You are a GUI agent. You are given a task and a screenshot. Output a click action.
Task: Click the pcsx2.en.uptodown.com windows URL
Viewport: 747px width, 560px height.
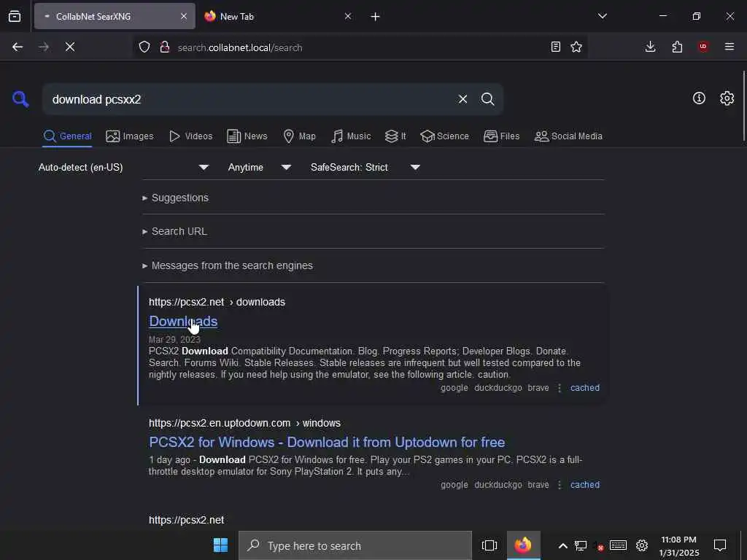pyautogui.click(x=244, y=423)
